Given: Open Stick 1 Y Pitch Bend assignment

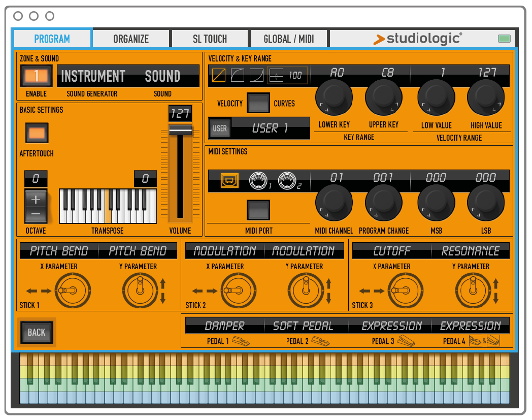Looking at the screenshot, I should (138, 250).
